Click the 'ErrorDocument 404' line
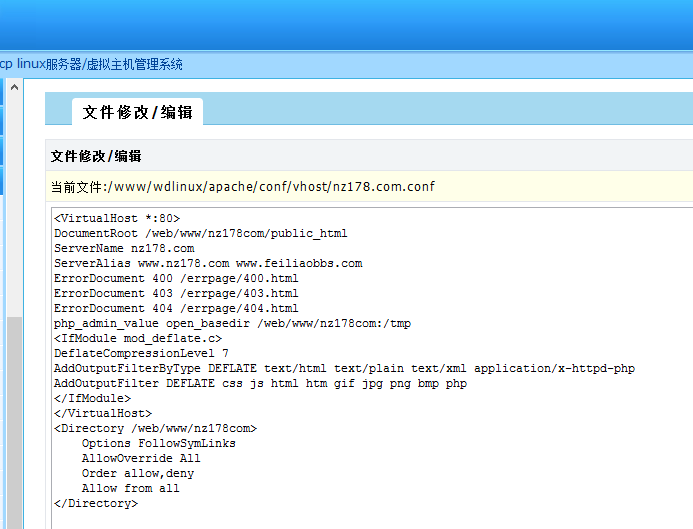 tap(176, 308)
